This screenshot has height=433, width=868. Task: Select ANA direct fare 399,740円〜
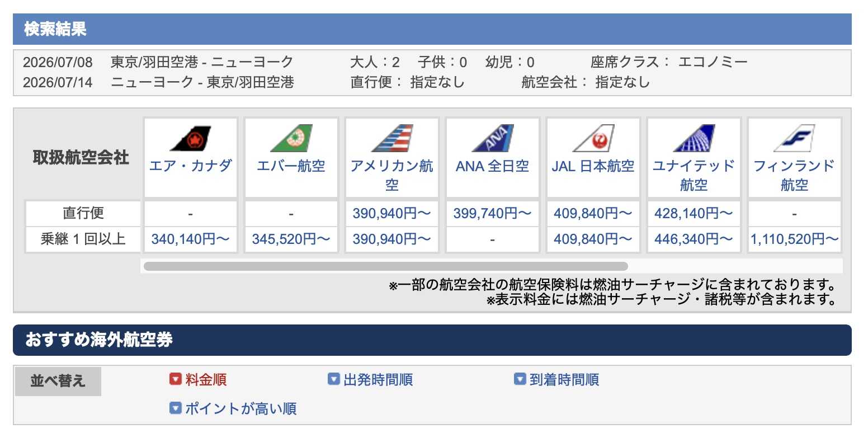pos(492,213)
